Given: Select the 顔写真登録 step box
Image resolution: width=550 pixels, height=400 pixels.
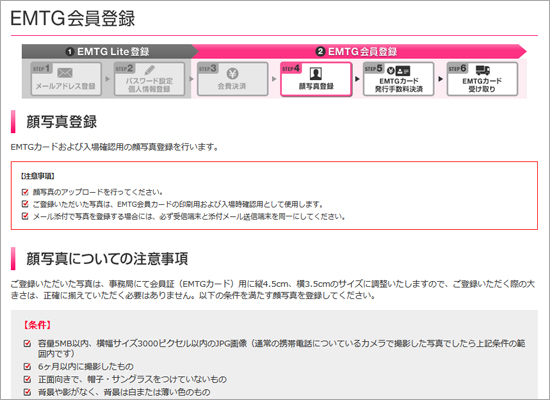Looking at the screenshot, I should coord(316,79).
